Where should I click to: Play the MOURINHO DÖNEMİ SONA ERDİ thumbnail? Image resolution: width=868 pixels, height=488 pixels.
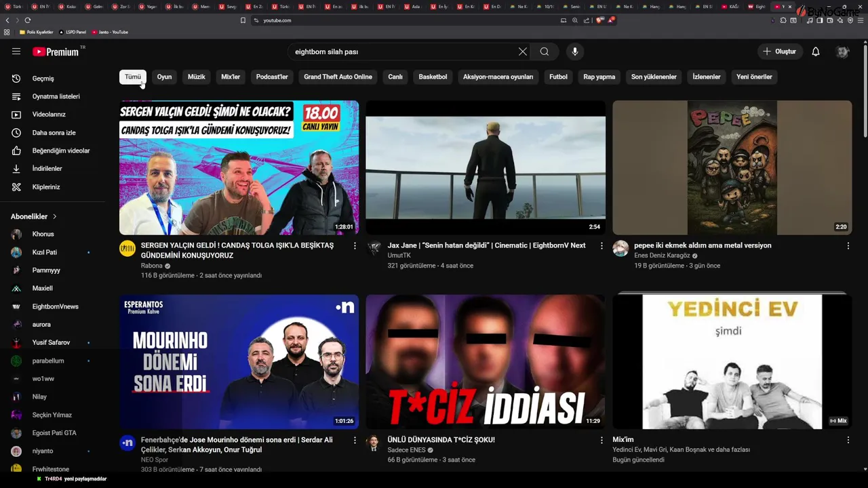tap(239, 362)
